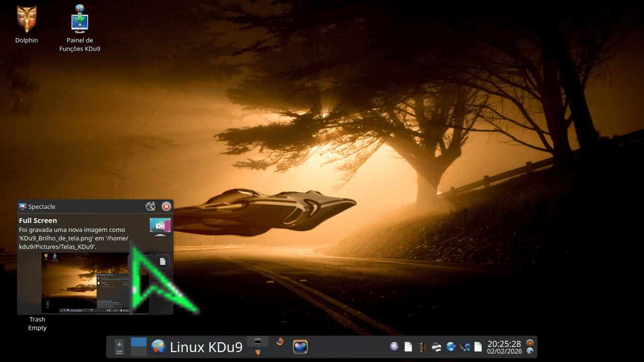Screen dimensions: 644x362
Task: Open the printer tray icon
Action: [x=437, y=347]
